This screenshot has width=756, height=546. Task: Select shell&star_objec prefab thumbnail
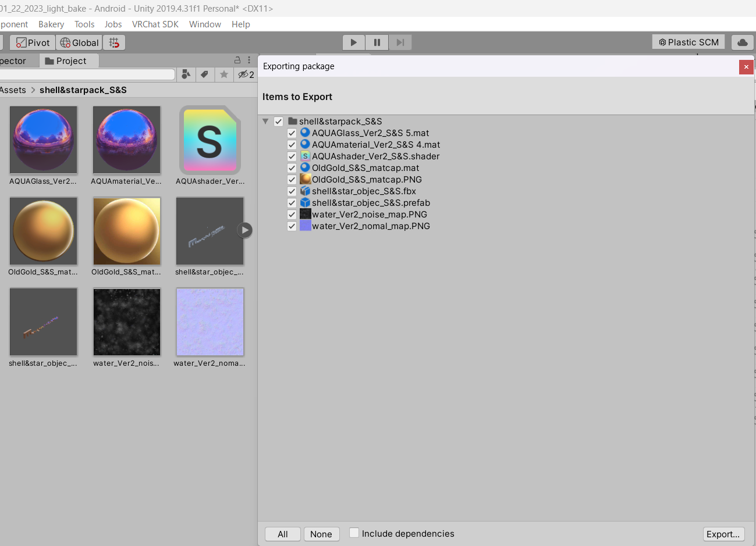[x=44, y=322]
